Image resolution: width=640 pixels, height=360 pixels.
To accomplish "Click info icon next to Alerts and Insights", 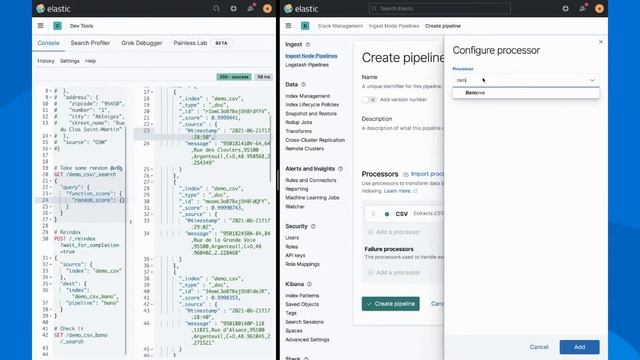I will [340, 169].
